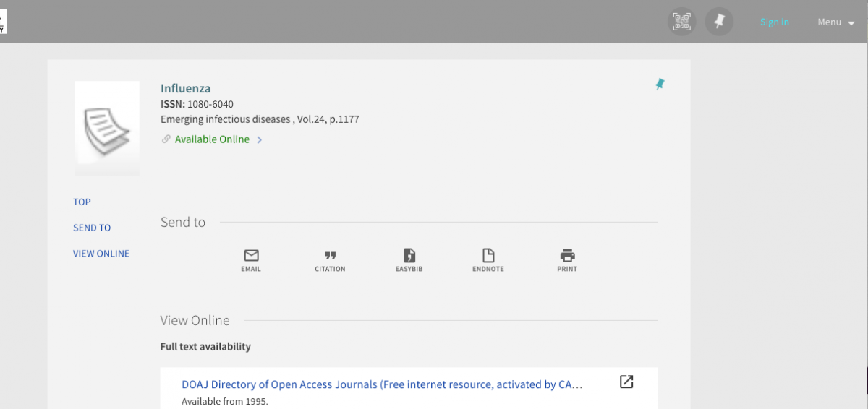Click the document thumbnail image
The height and width of the screenshot is (409, 868).
[x=107, y=128]
